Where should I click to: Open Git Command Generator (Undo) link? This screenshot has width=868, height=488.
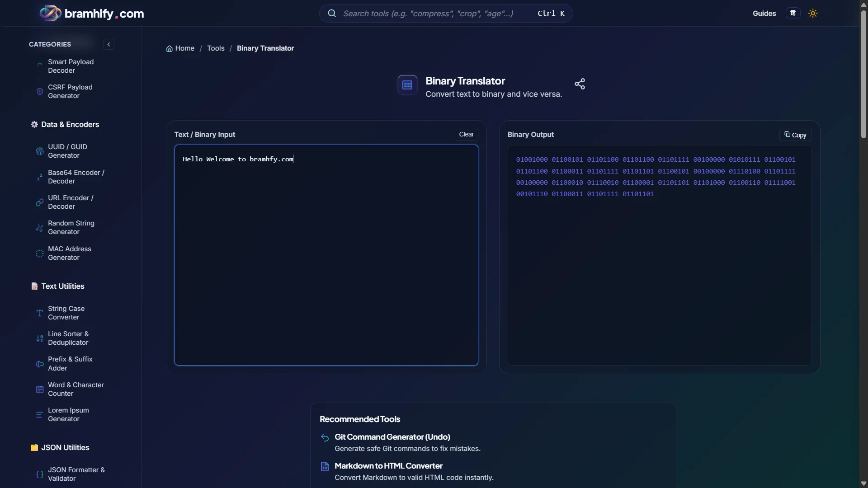(x=392, y=437)
